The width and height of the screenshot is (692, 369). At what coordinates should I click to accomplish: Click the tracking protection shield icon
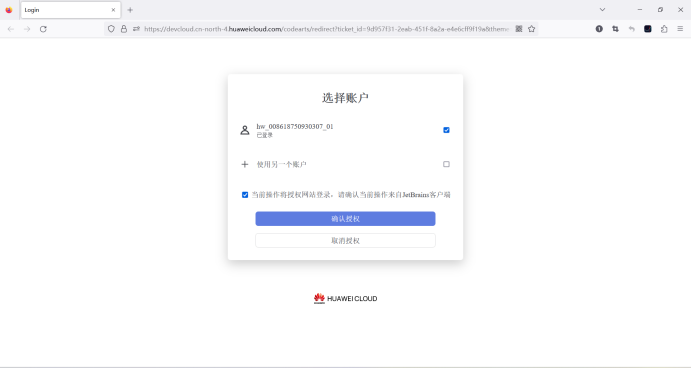point(111,29)
